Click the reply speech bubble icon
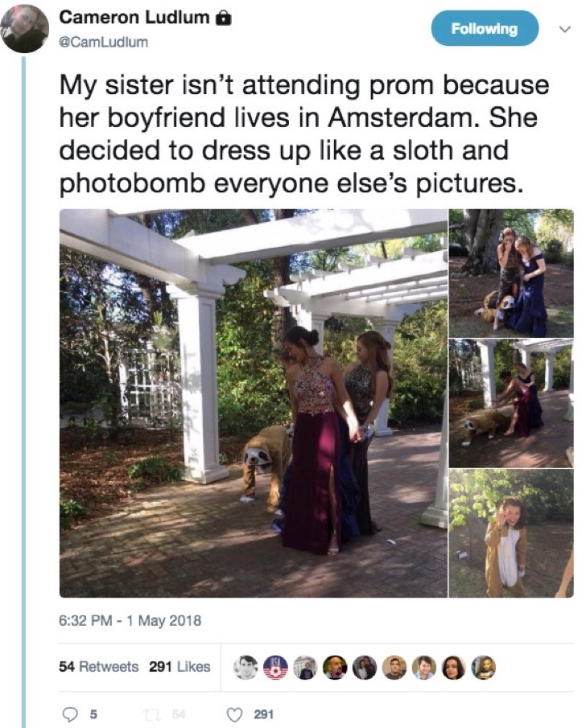Viewport: 586px width, 728px height. 70,714
